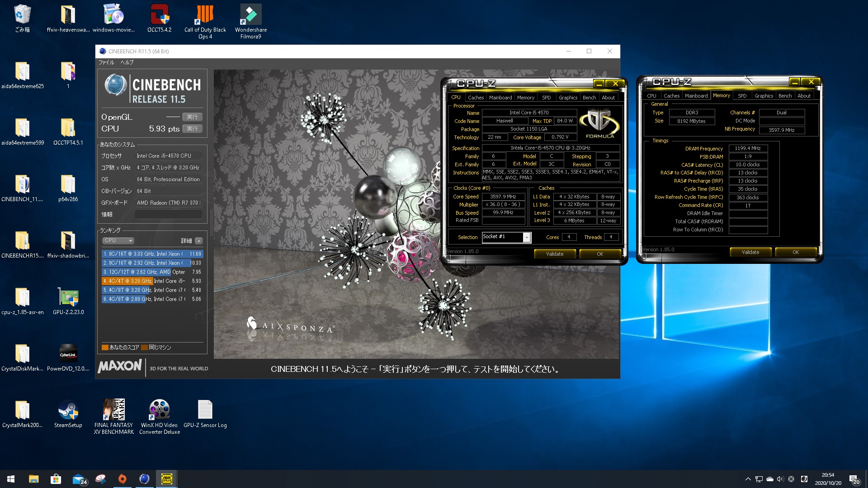Open the OCCT5.4.2 desktop shortcut
Viewport: 868px width, 488px height.
tap(159, 18)
